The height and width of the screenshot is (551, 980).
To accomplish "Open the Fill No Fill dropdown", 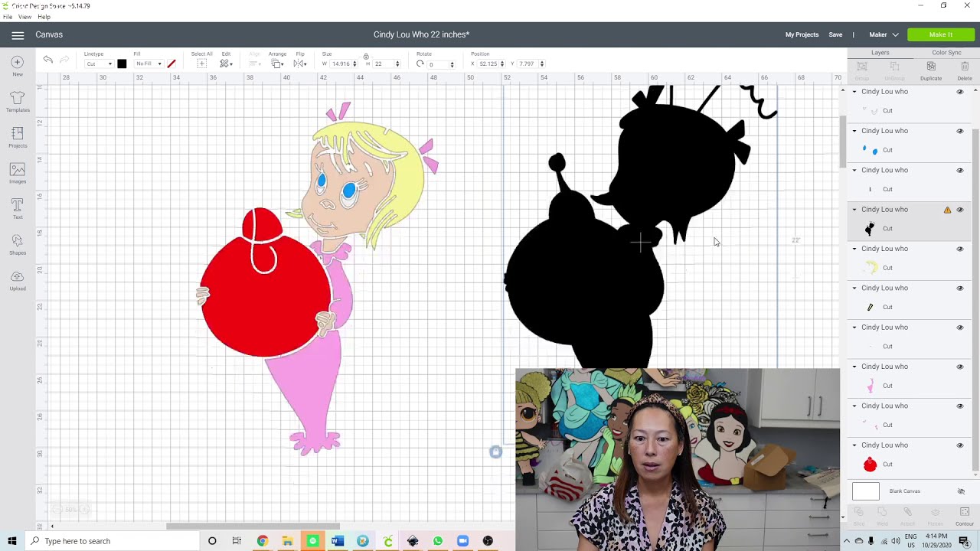I will (x=149, y=64).
